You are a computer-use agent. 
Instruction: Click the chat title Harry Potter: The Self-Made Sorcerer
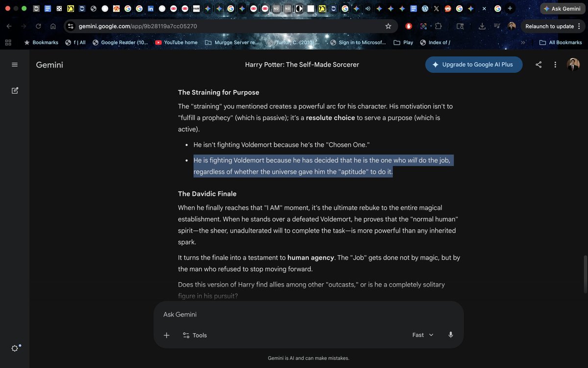pyautogui.click(x=302, y=65)
